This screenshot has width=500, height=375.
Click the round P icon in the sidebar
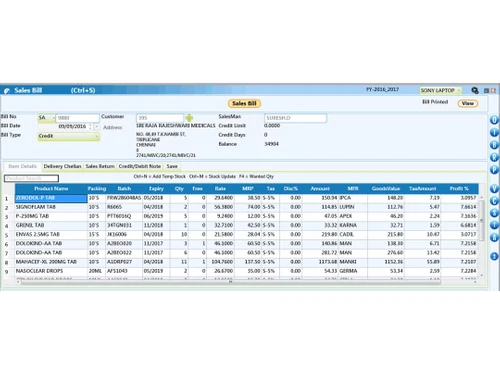click(494, 170)
